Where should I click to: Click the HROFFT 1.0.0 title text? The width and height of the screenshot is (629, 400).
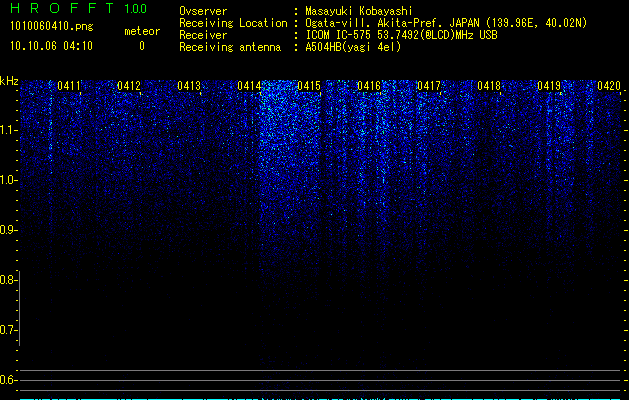tap(79, 8)
